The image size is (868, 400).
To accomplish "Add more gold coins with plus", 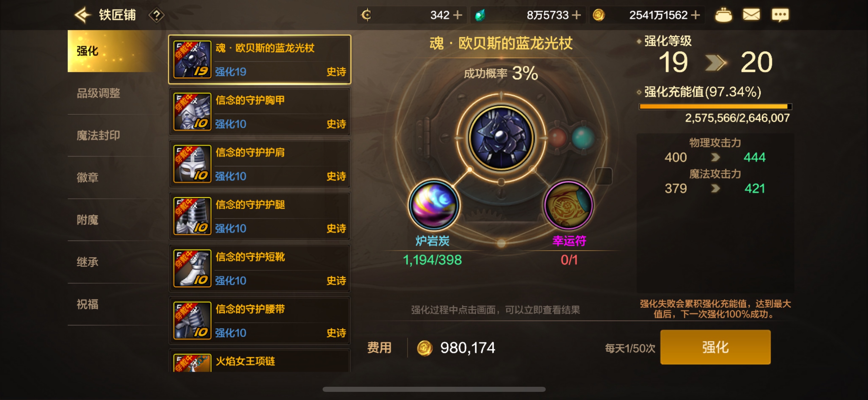I will click(x=695, y=15).
